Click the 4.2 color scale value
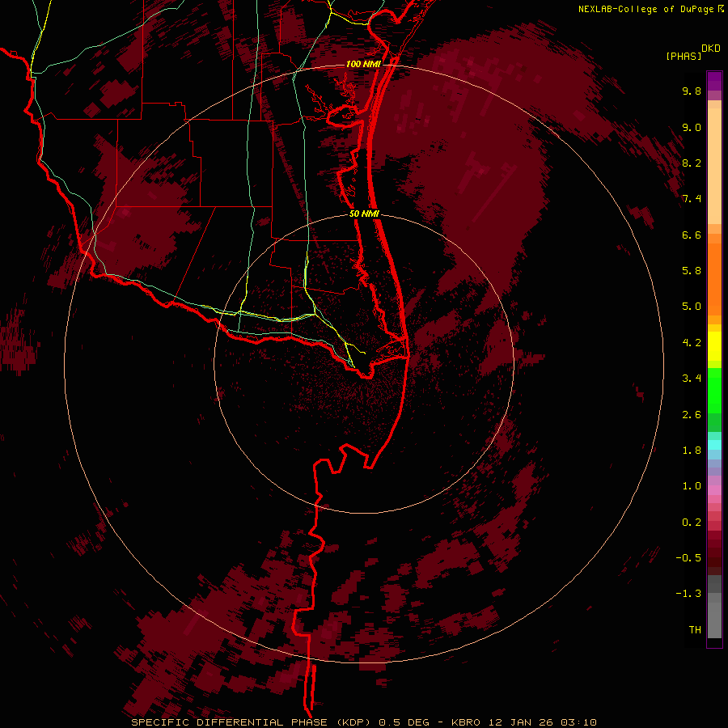 coord(692,343)
